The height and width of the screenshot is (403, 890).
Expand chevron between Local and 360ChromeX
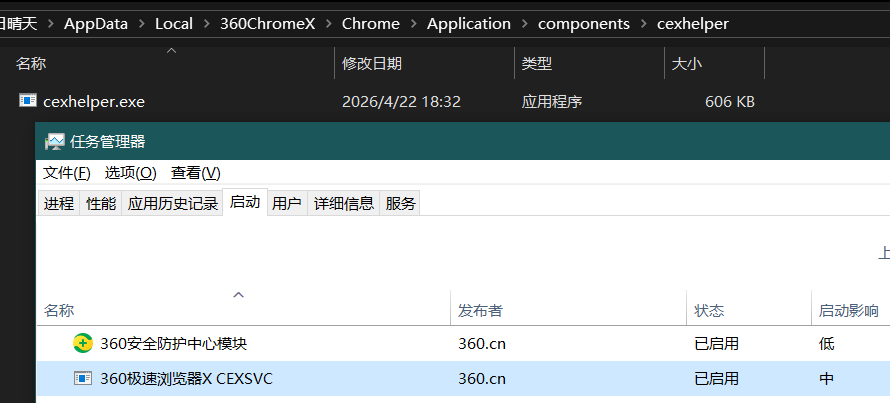coord(207,24)
